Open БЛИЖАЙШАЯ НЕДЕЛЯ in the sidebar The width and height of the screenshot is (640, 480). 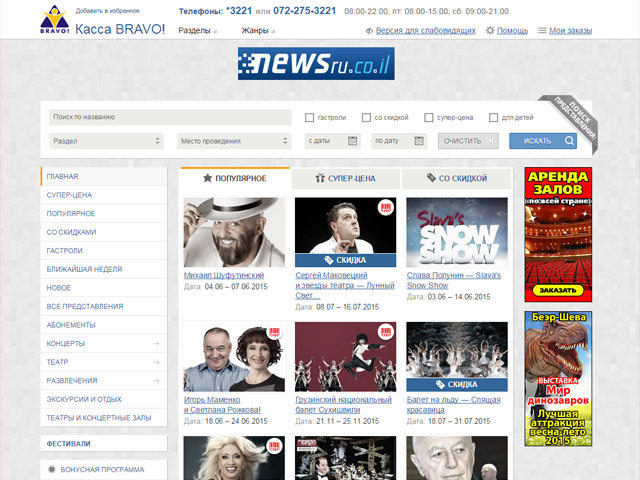104,269
